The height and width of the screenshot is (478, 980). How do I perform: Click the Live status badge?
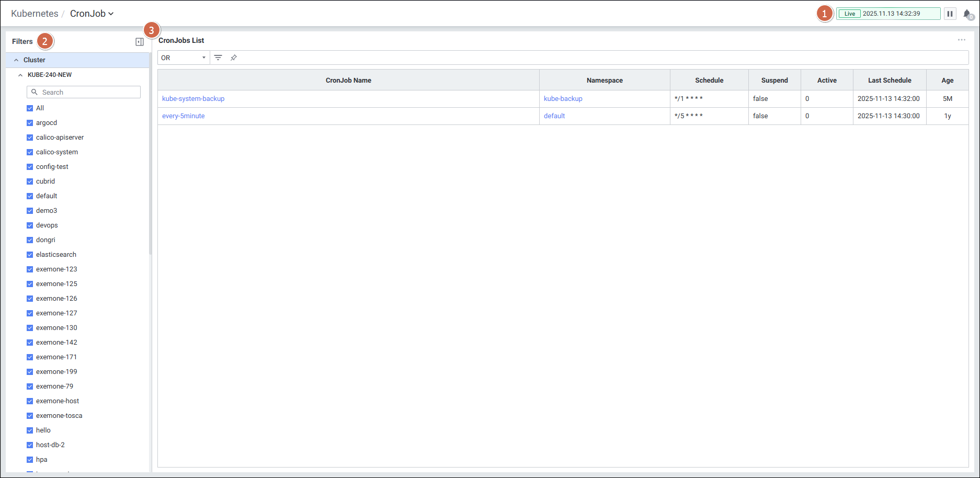849,14
